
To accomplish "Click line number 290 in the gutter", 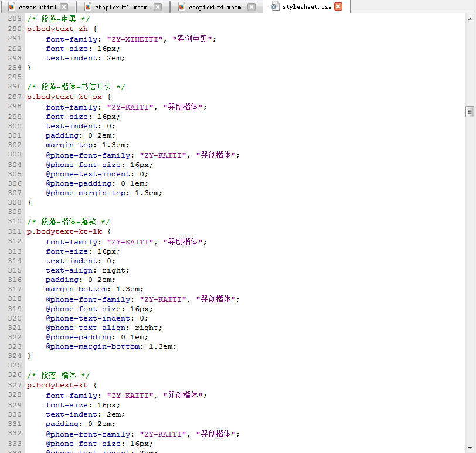I will [x=15, y=29].
